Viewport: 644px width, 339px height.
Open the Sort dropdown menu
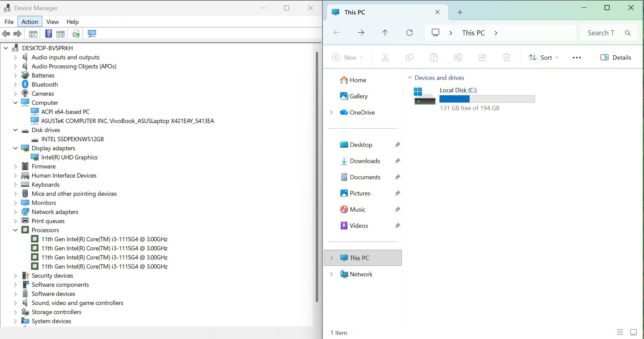(x=543, y=58)
